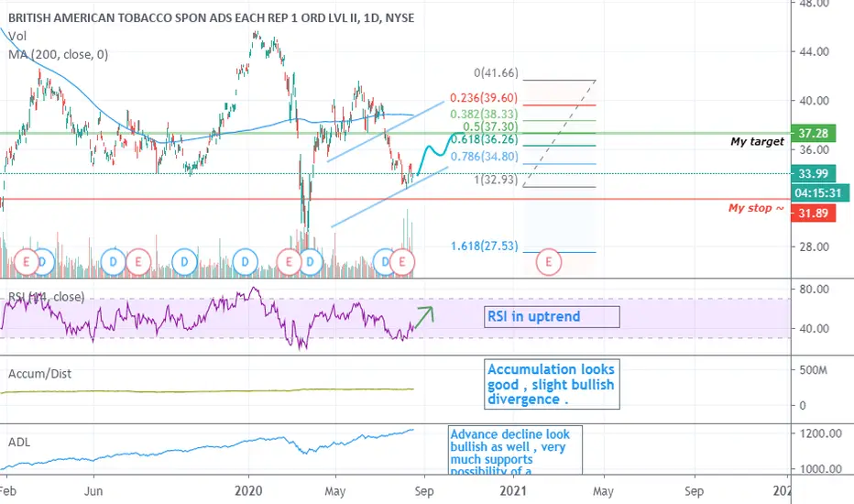
Task: Select the green up arrow on the RSI pane
Action: point(424,316)
